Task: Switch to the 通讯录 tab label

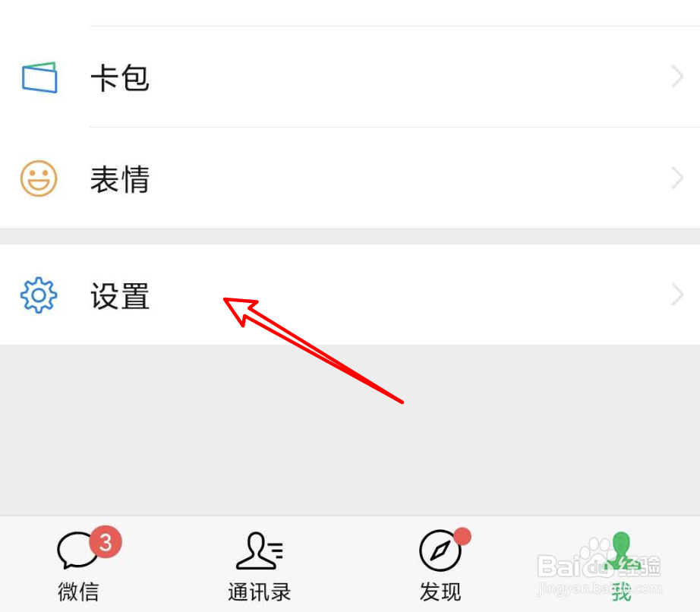Action: coord(260,592)
